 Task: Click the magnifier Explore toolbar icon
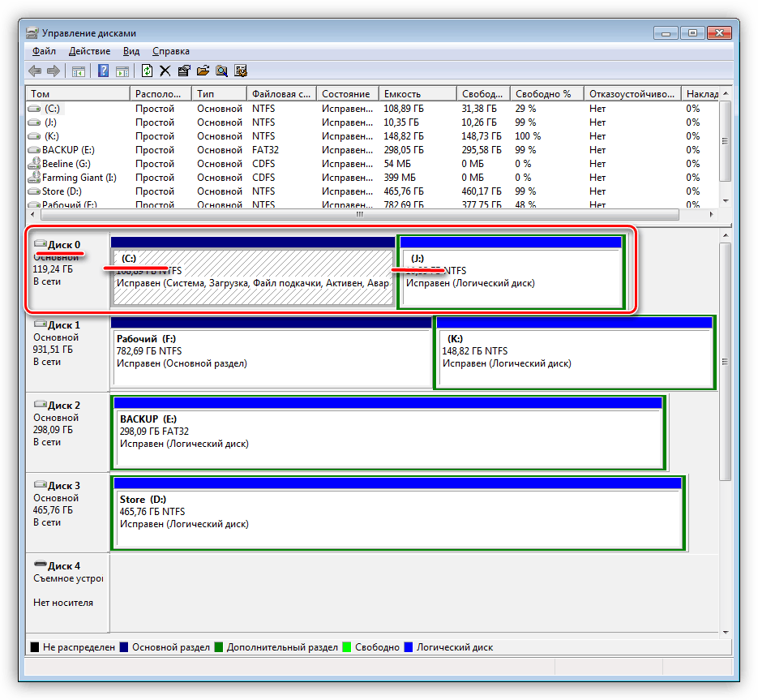click(222, 71)
